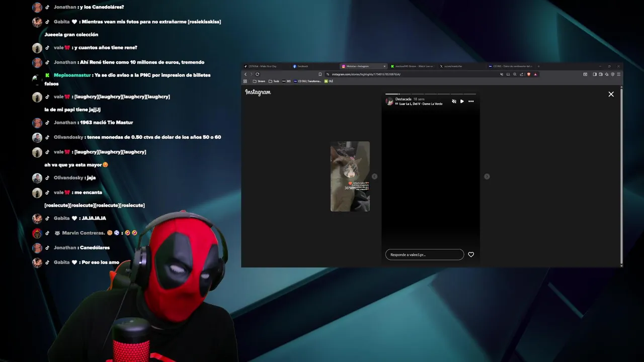Open the 'CD FAS | Transferma...' bookmark
Image resolution: width=644 pixels, height=362 pixels.
pyautogui.click(x=307, y=81)
